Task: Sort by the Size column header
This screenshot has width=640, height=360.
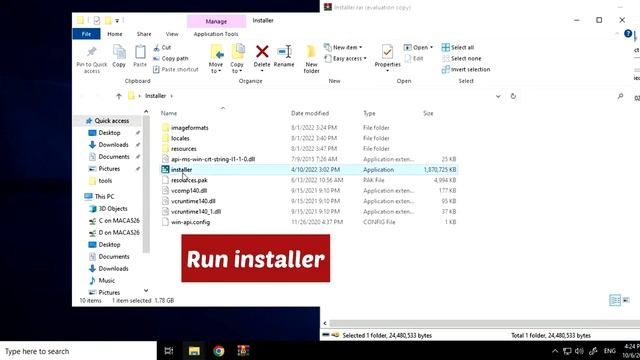Action: [x=428, y=113]
